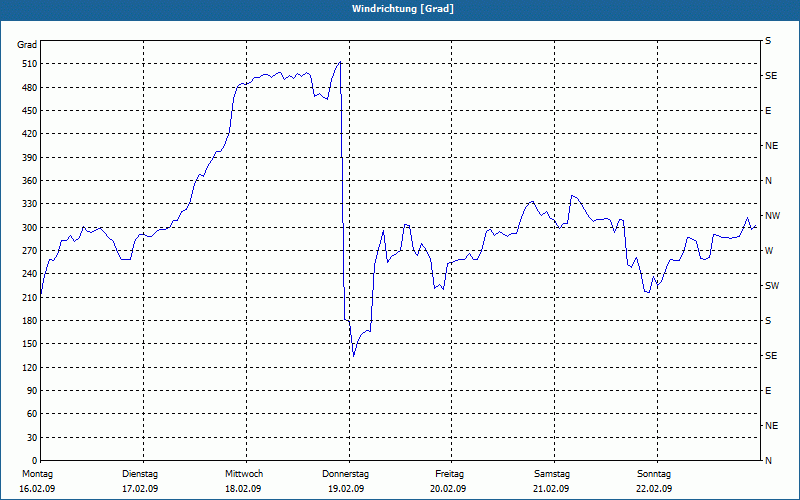The image size is (800, 500).
Task: Click the 'Mittwoch' day label
Action: (244, 474)
